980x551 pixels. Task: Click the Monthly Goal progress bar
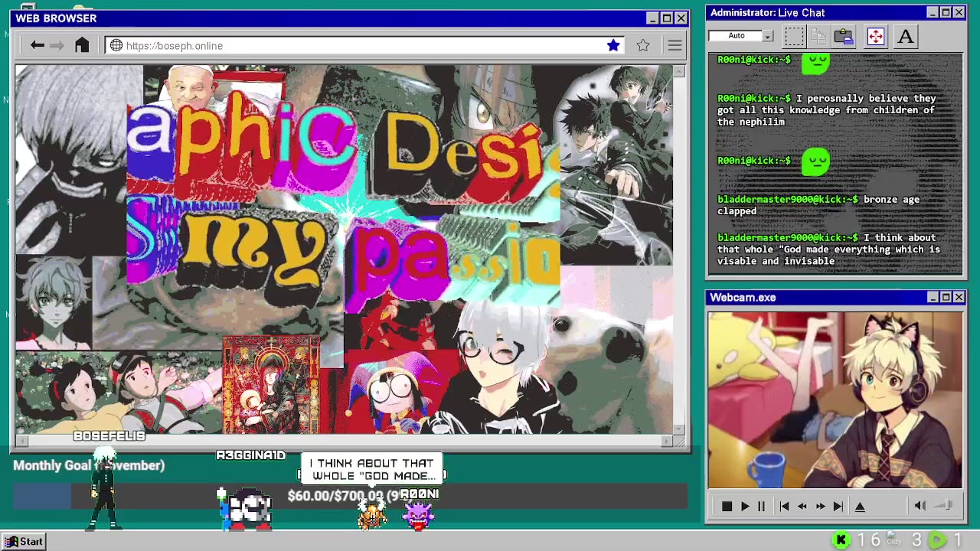[x=350, y=496]
